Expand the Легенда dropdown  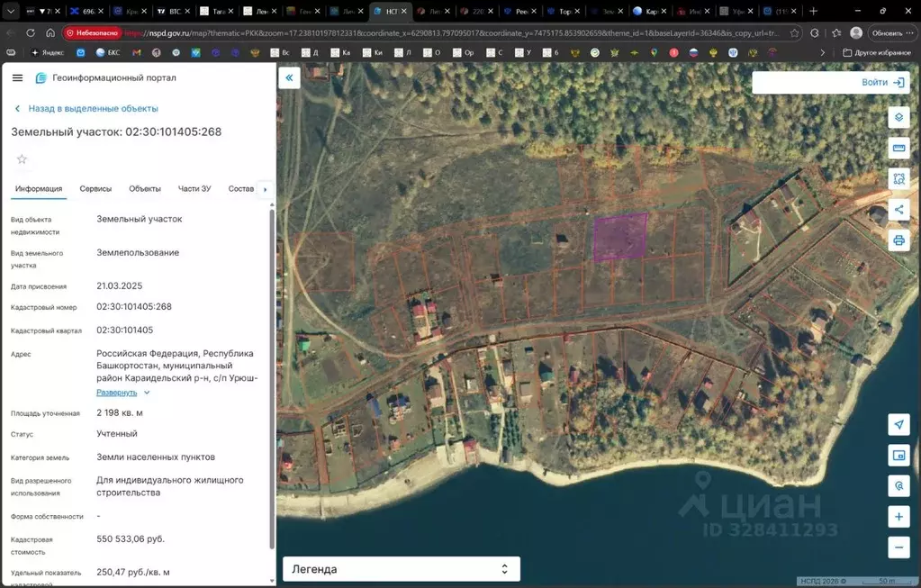(x=401, y=569)
